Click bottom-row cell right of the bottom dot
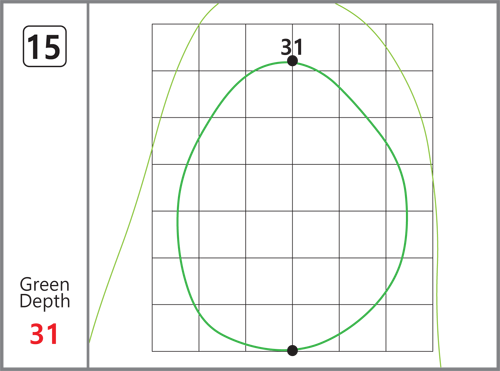500x371 pixels. 316,328
